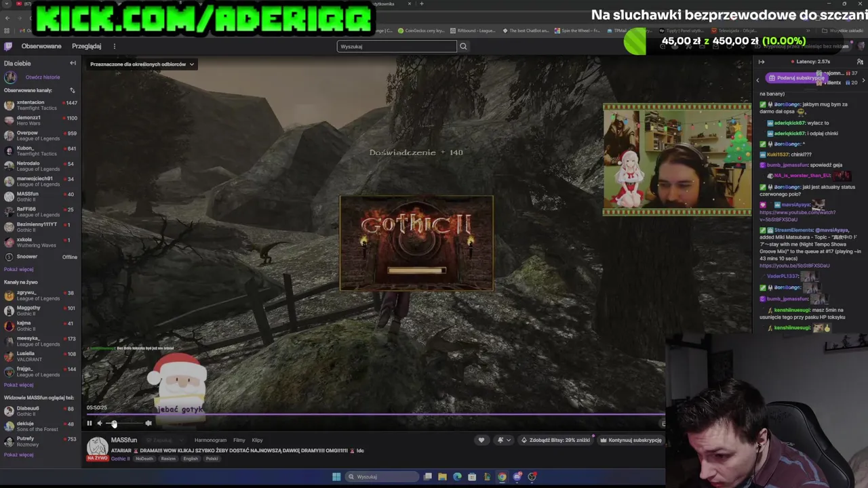This screenshot has width=868, height=488.
Task: Sort followed channels with arrows icon
Action: (72, 90)
